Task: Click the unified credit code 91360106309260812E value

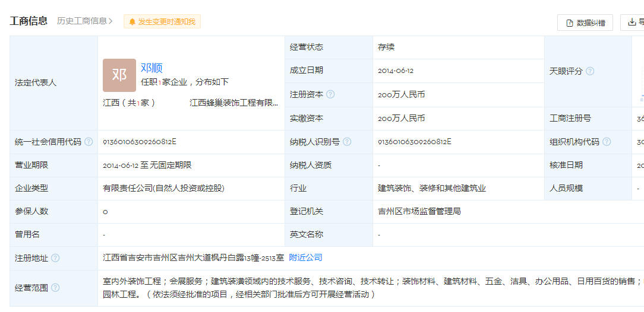Action: pos(140,142)
